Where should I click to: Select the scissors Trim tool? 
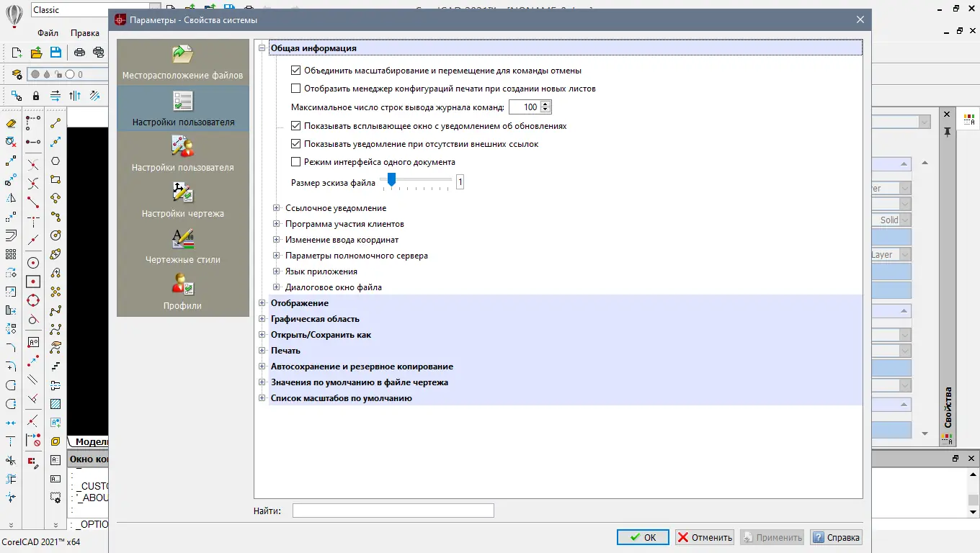pyautogui.click(x=11, y=460)
